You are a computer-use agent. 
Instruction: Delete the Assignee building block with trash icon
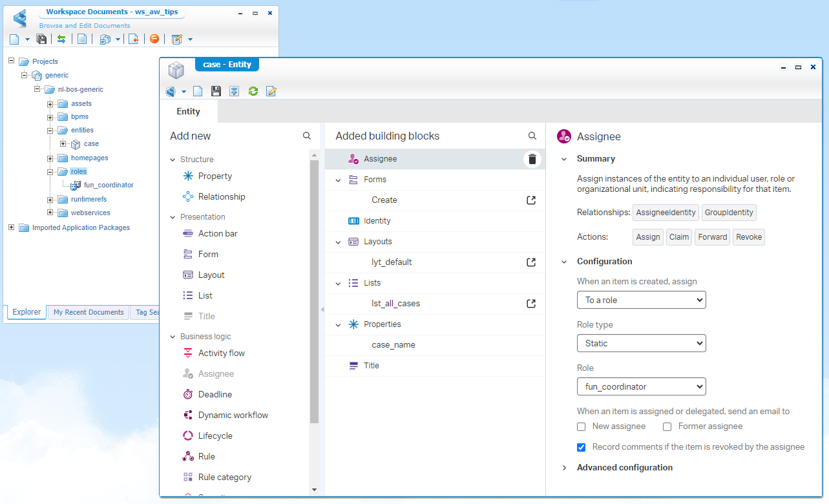click(x=532, y=159)
